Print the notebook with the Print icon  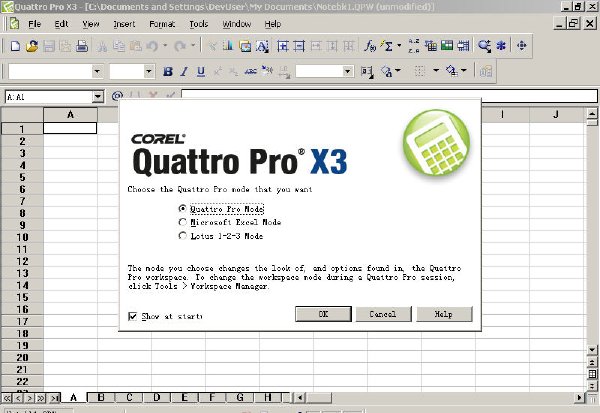(x=82, y=46)
